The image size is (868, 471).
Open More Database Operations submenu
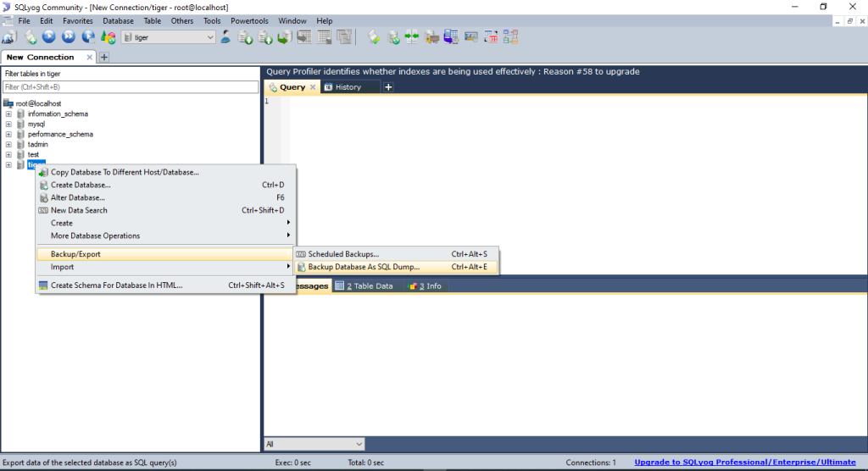click(165, 235)
